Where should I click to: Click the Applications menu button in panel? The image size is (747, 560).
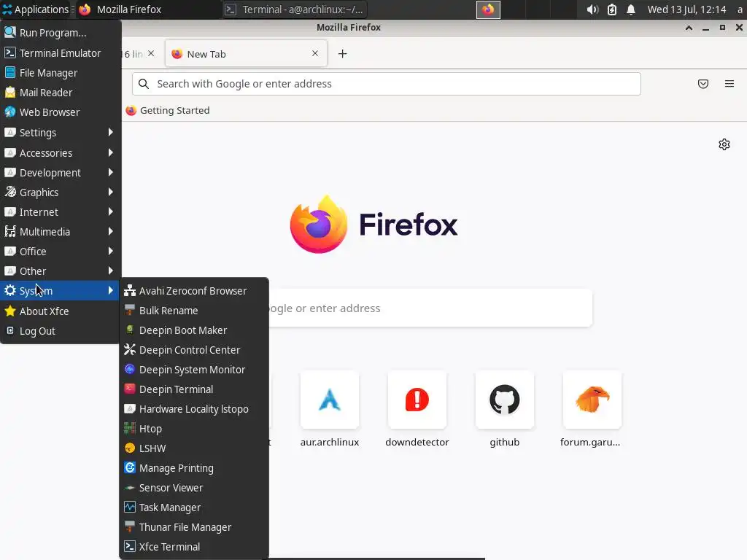coord(37,9)
